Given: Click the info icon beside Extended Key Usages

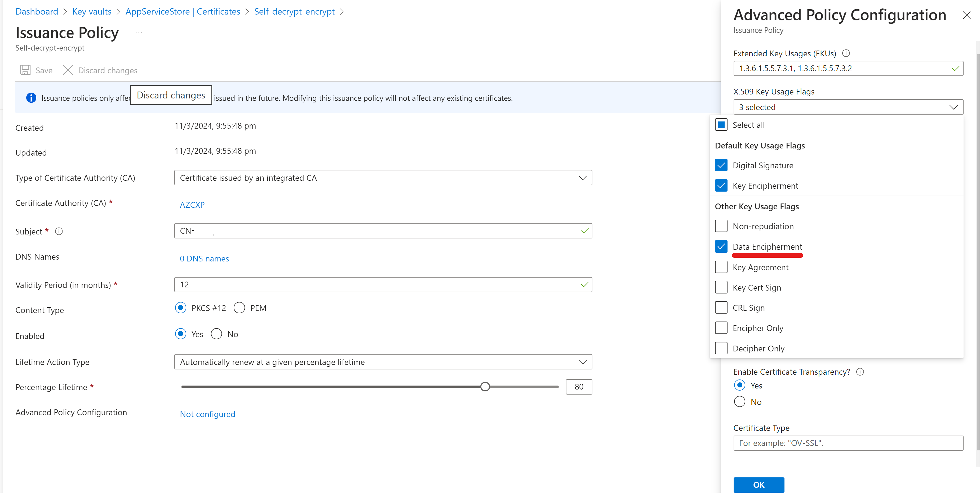Looking at the screenshot, I should (x=846, y=53).
